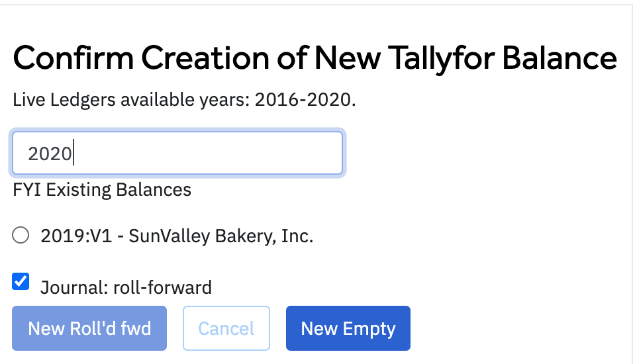This screenshot has width=633, height=364.
Task: Click the word Balance in the heading
Action: [x=559, y=59]
